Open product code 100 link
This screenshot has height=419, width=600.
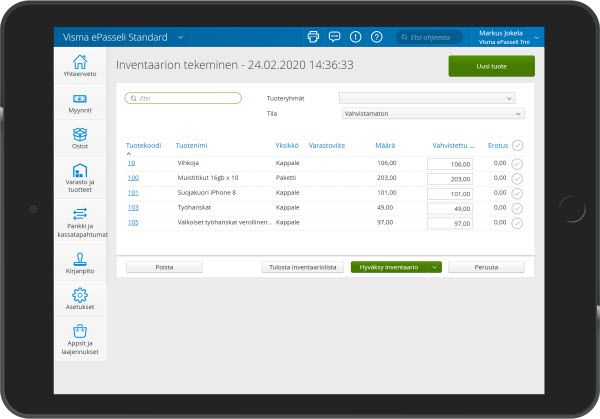click(x=133, y=178)
